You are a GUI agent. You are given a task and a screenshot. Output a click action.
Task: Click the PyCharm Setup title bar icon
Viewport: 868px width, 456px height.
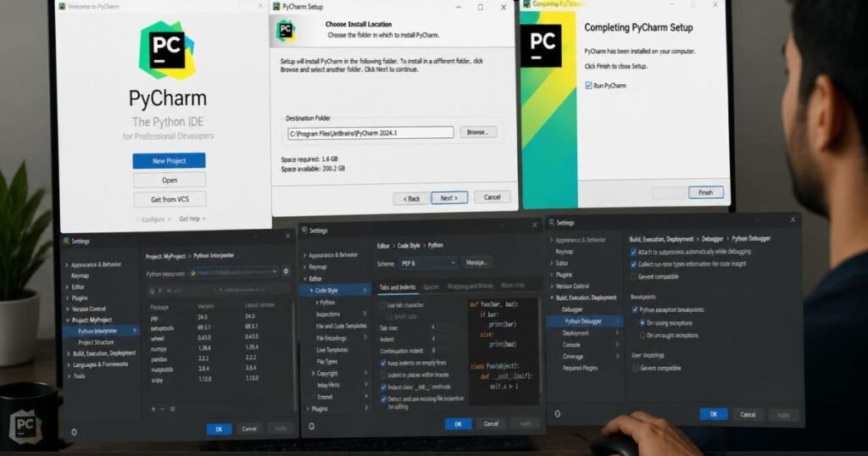pos(276,7)
